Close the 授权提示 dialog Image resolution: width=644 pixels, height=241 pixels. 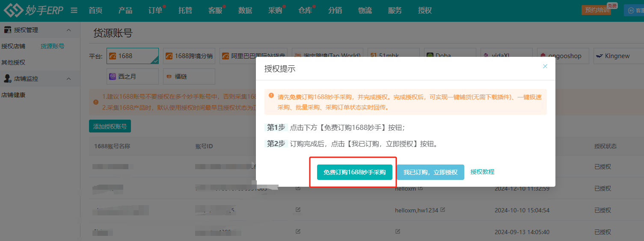[545, 66]
